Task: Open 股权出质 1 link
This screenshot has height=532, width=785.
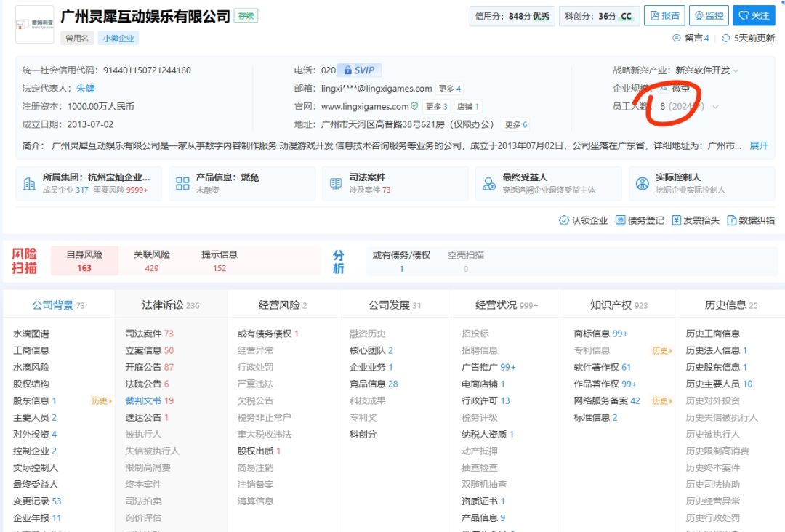Action: tap(259, 451)
